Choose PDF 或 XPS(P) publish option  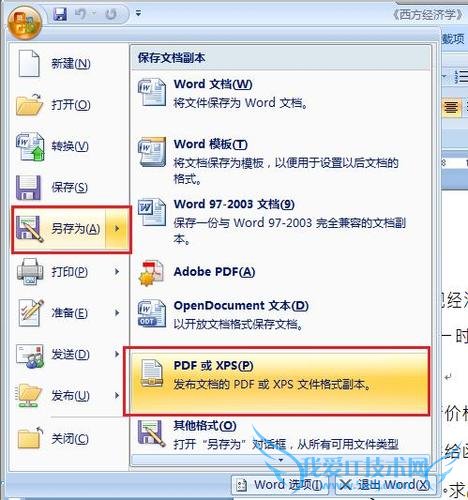(278, 381)
